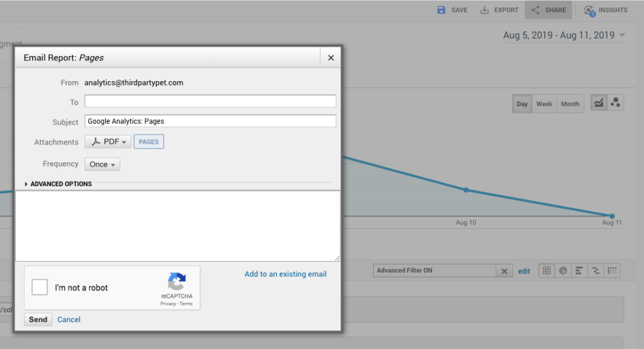This screenshot has width=644, height=349.
Task: Click the Insights icon in toolbar
Action: point(605,10)
